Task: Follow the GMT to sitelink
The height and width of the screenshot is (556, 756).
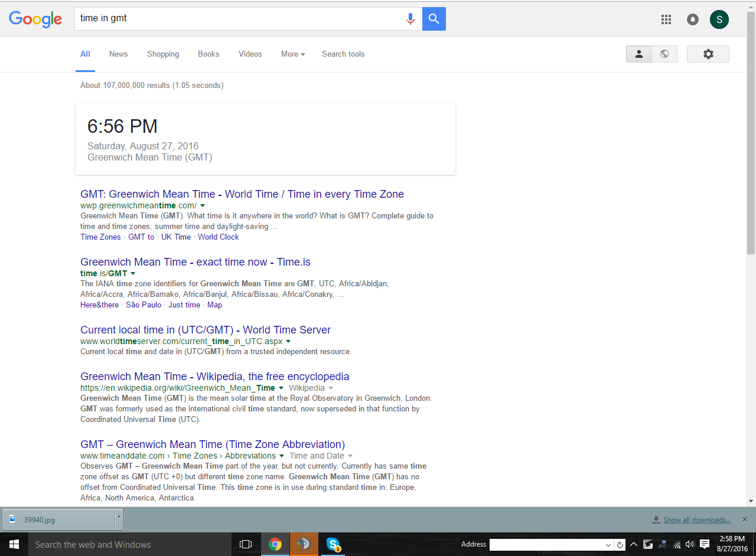Action: pyautogui.click(x=141, y=237)
